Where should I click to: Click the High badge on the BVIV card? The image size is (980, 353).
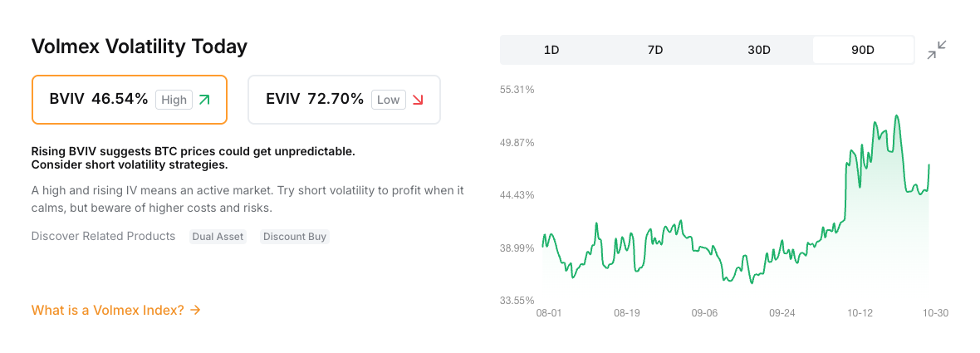click(x=174, y=100)
